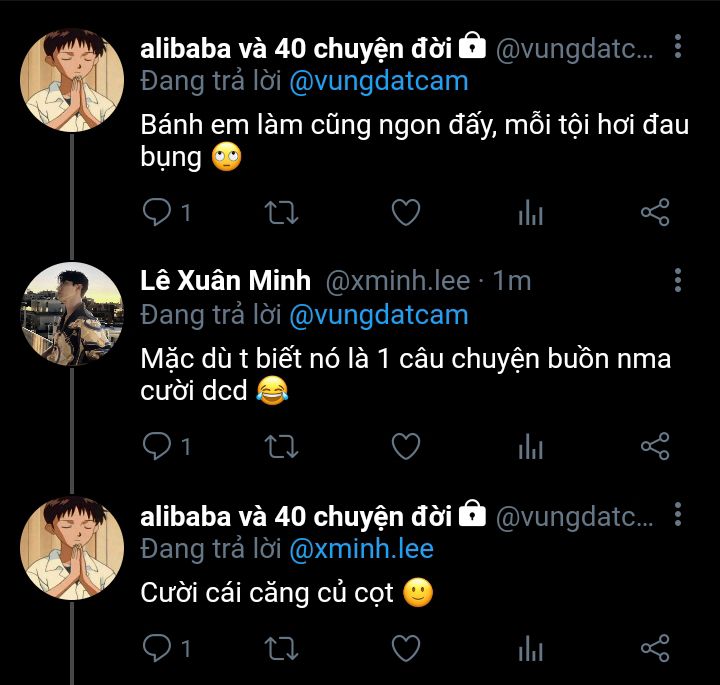Viewport: 720px width, 685px height.
Task: Open more options on the last tweet
Action: point(679,514)
